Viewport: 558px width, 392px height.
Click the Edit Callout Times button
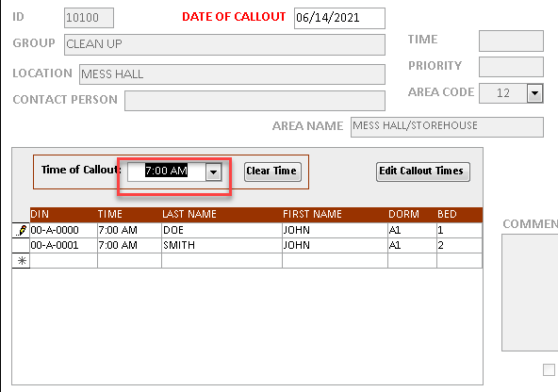(423, 171)
